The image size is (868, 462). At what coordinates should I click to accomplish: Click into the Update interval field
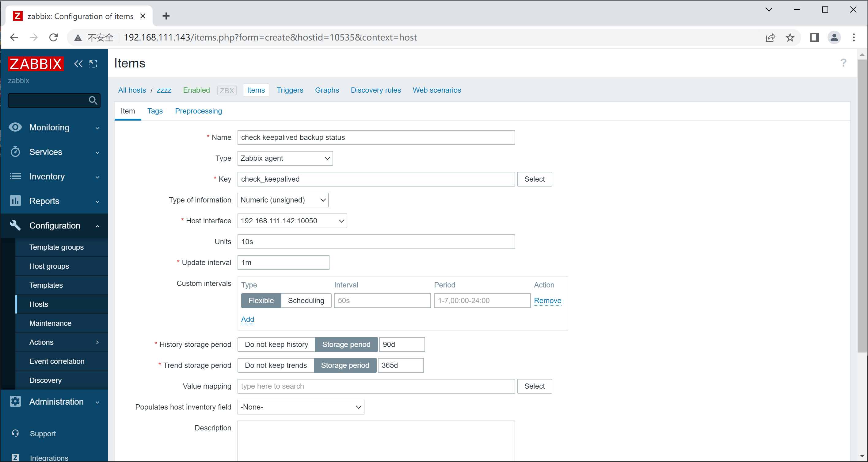[x=284, y=263]
